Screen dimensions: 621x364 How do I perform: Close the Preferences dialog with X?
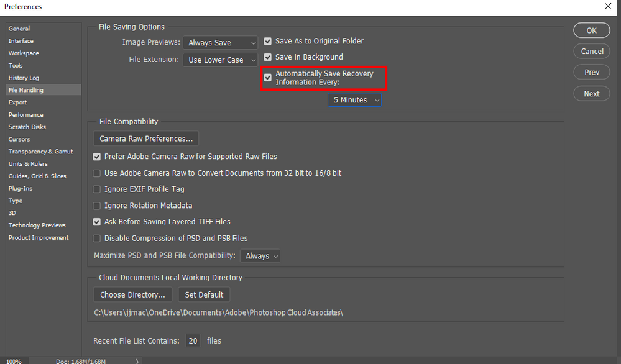click(x=607, y=6)
